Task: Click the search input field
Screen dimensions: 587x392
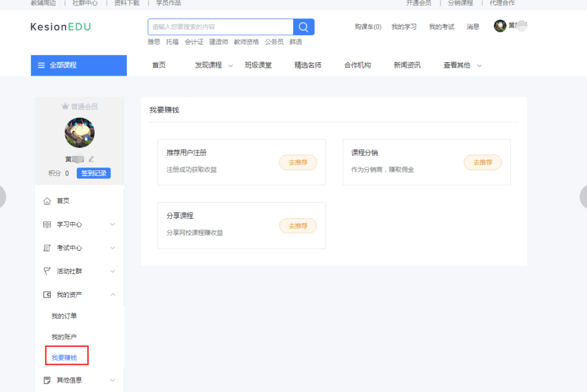Action: (220, 27)
